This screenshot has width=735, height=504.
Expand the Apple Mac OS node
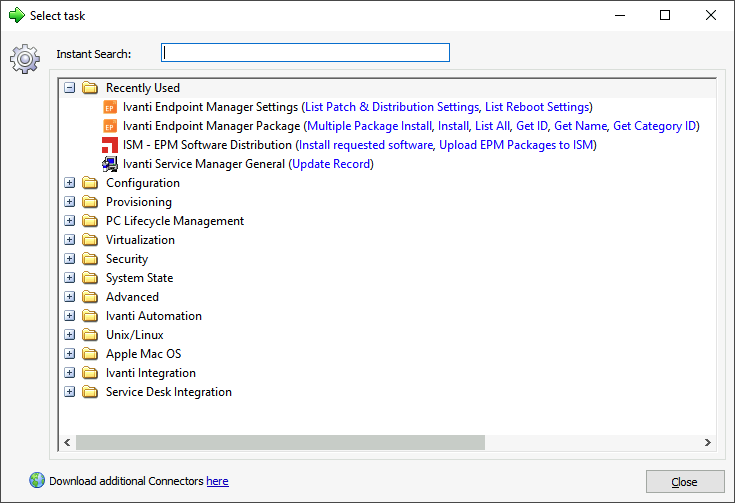coord(69,354)
